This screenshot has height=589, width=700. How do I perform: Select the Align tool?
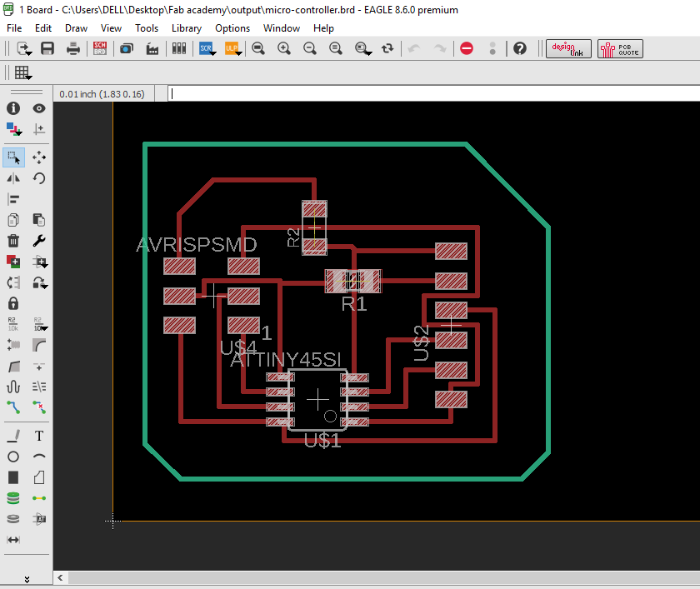click(13, 199)
